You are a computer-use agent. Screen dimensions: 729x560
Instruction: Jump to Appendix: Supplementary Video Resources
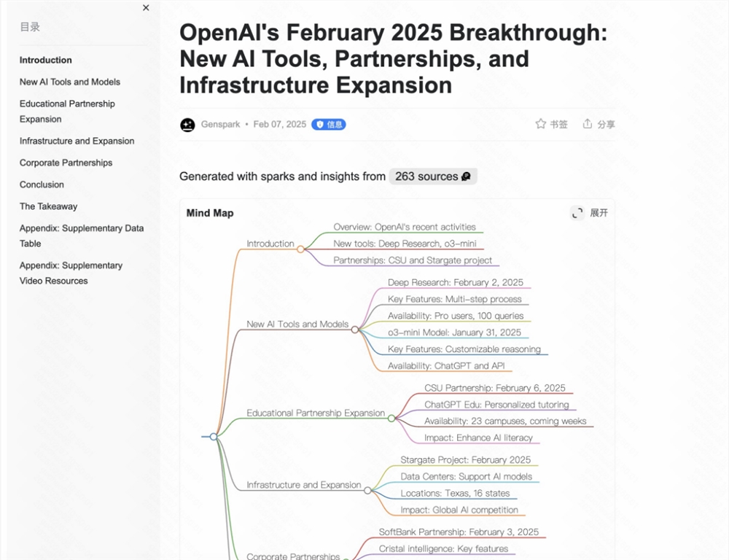(71, 273)
